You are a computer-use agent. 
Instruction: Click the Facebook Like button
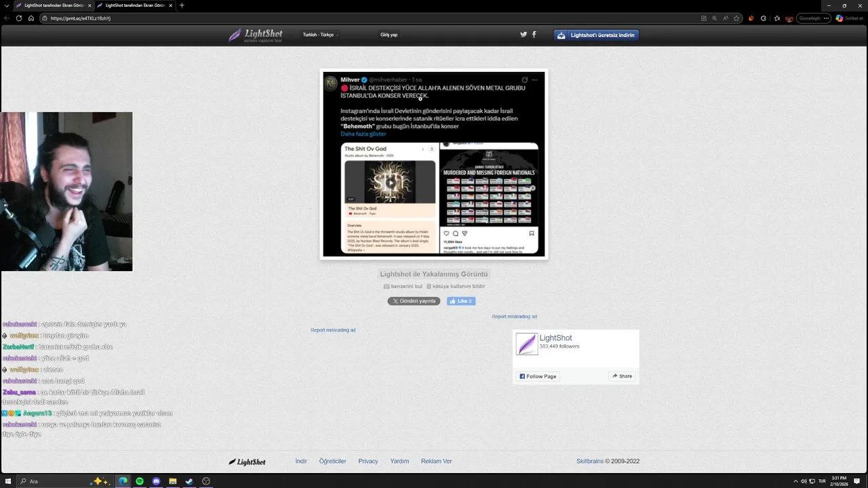click(461, 301)
